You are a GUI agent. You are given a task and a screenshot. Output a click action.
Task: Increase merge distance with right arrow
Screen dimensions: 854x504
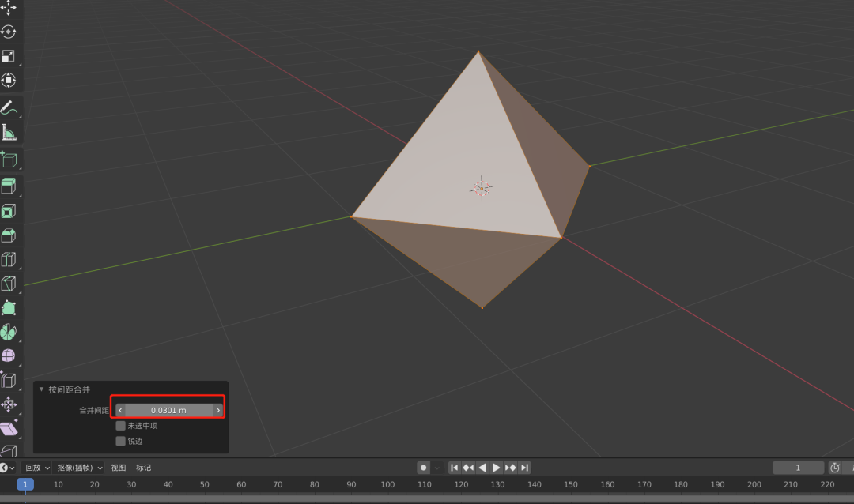point(218,410)
